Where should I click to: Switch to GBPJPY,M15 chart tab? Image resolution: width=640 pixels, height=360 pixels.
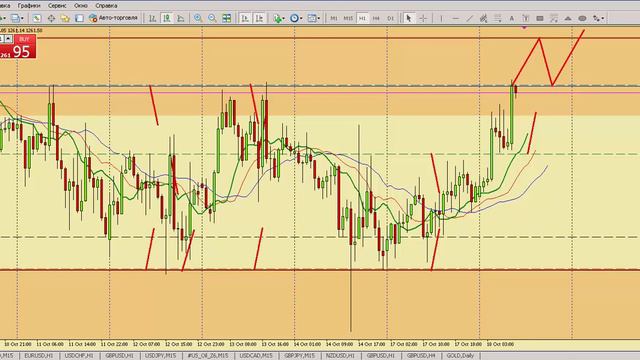[x=299, y=356]
